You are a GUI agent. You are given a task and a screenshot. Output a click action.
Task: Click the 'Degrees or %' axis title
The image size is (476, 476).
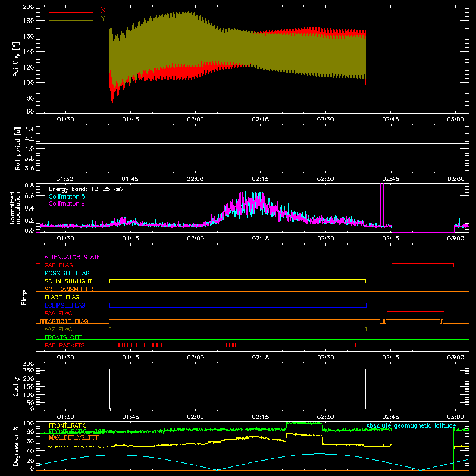click(16, 446)
